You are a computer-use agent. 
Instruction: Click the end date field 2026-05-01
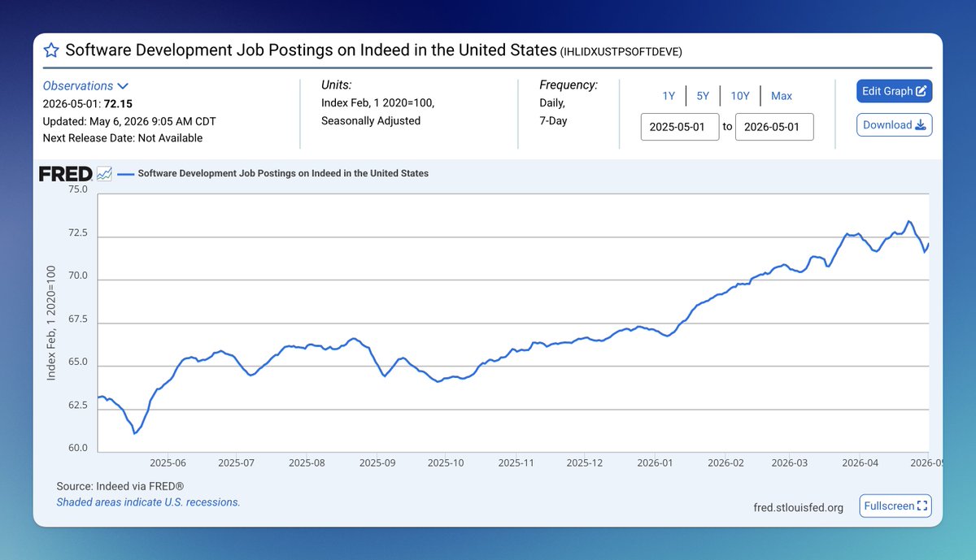774,127
